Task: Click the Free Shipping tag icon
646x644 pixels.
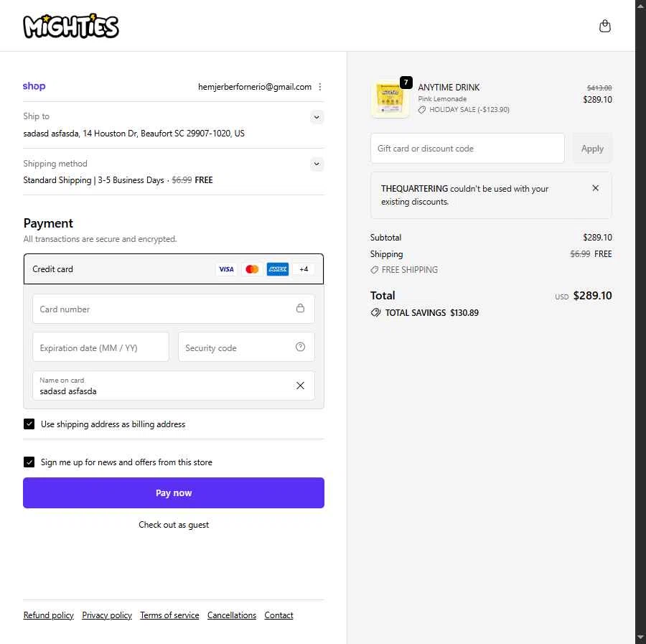Action: tap(374, 270)
